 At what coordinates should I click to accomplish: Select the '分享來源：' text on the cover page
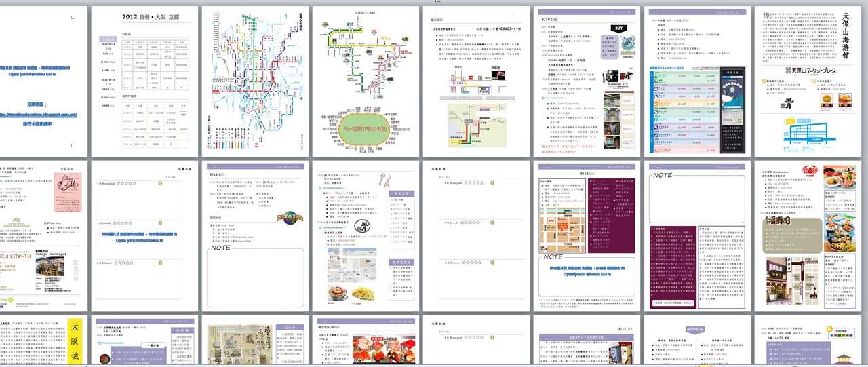pos(37,105)
